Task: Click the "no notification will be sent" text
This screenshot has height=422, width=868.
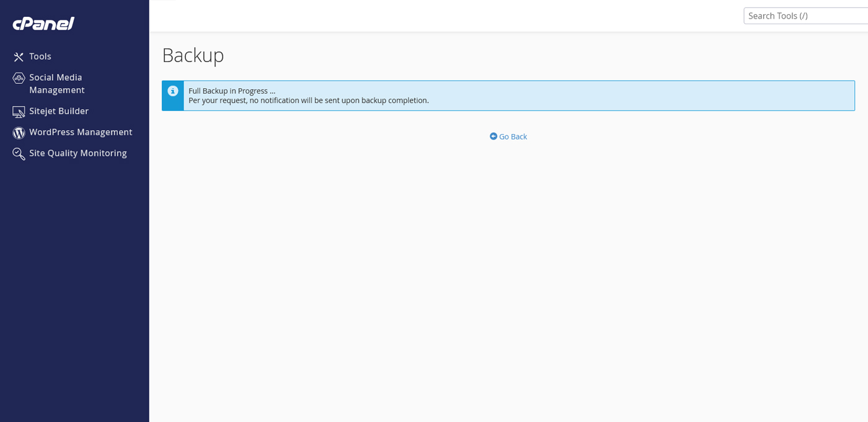Action: [308, 101]
